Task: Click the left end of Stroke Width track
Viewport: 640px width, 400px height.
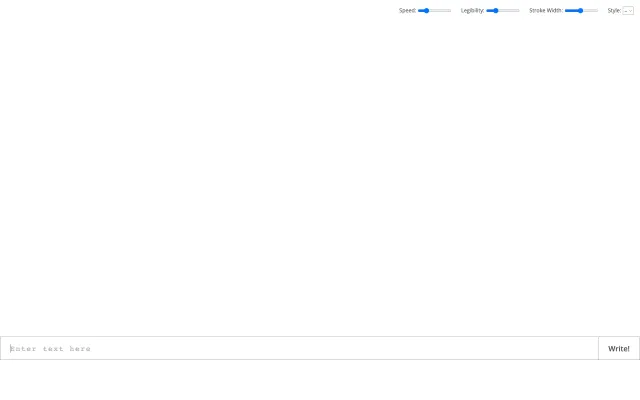Action: point(566,10)
